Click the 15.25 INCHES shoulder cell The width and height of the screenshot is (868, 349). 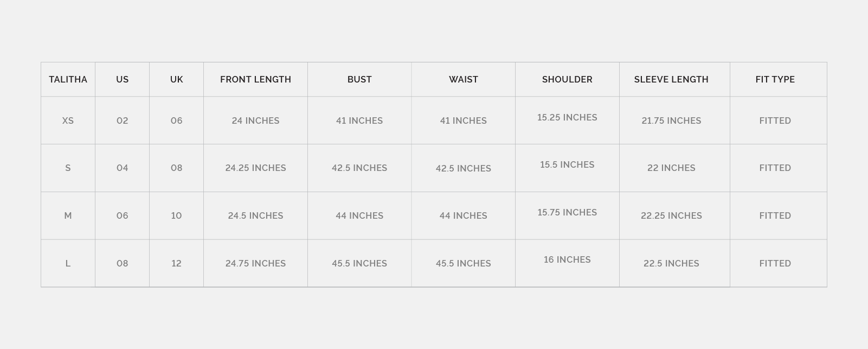(567, 118)
